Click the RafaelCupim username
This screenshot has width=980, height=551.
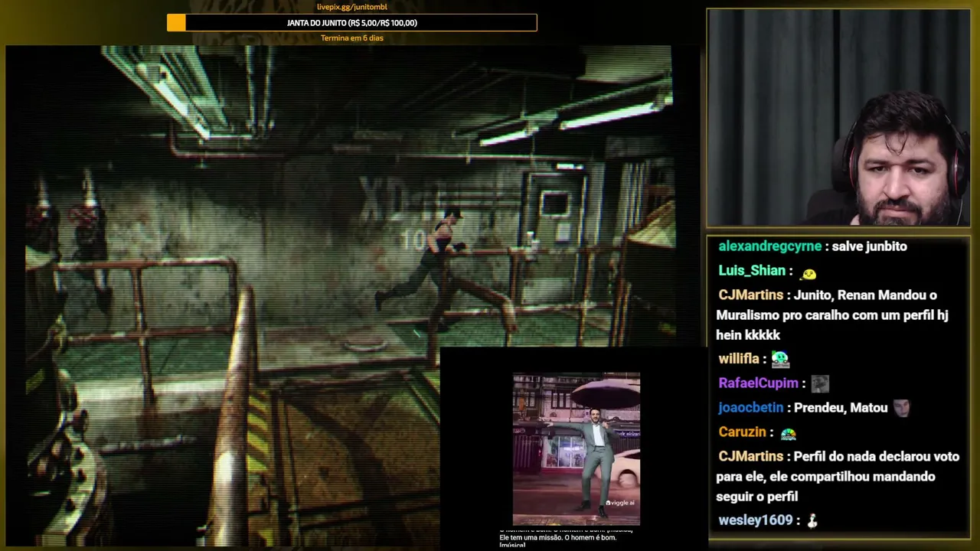point(758,383)
